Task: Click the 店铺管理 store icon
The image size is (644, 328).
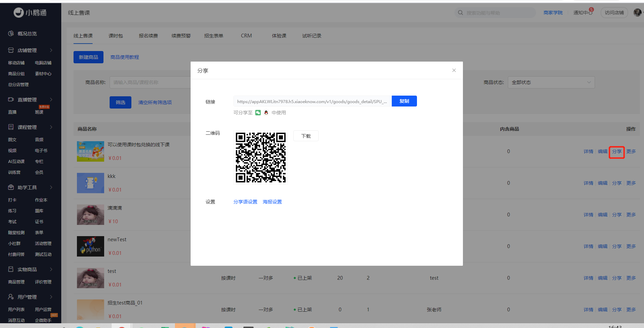Action: tap(11, 50)
